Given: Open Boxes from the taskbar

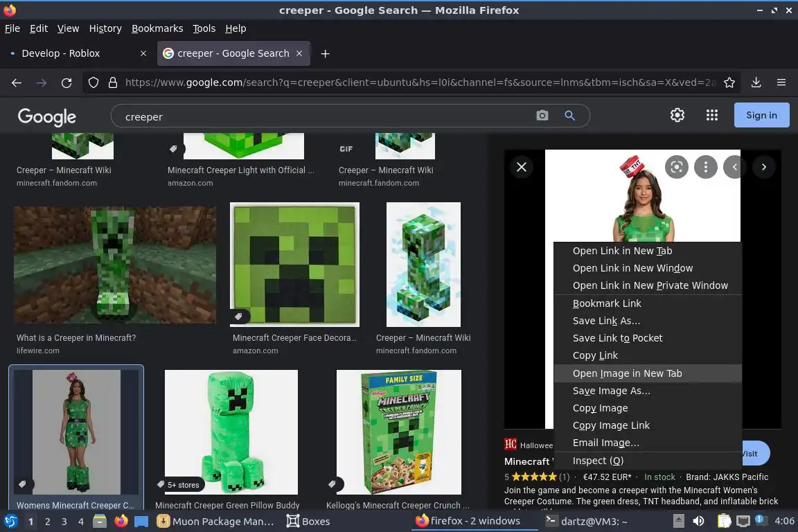Looking at the screenshot, I should pos(308,522).
